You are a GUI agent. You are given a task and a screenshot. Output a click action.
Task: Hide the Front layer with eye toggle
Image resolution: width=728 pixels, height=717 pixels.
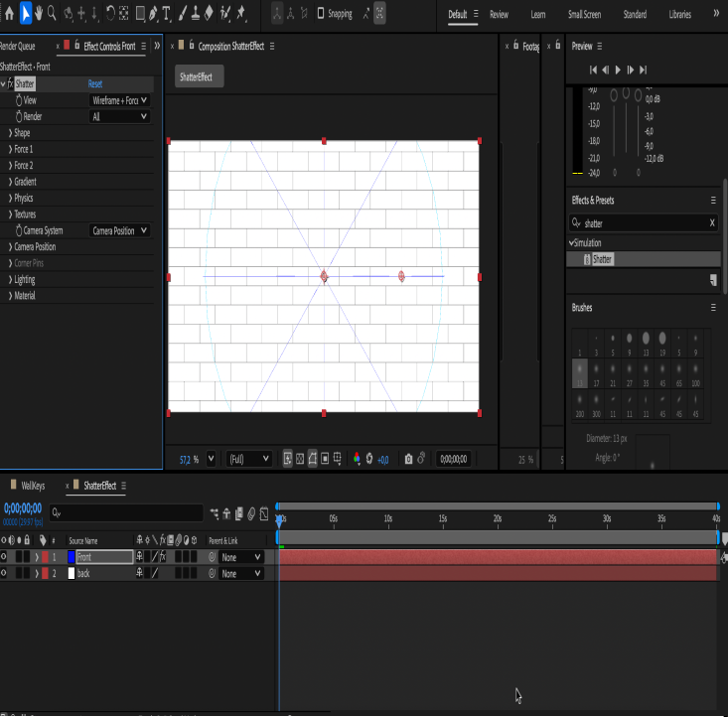4,557
